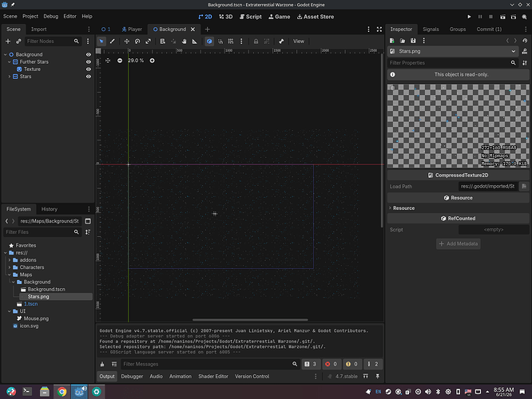Load an existing resource in Inspector
The height and width of the screenshot is (399, 532).
pyautogui.click(x=403, y=41)
